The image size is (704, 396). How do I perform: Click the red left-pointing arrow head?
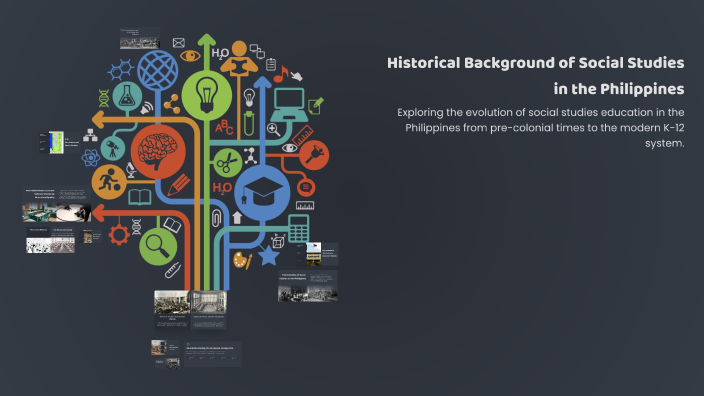[99, 213]
